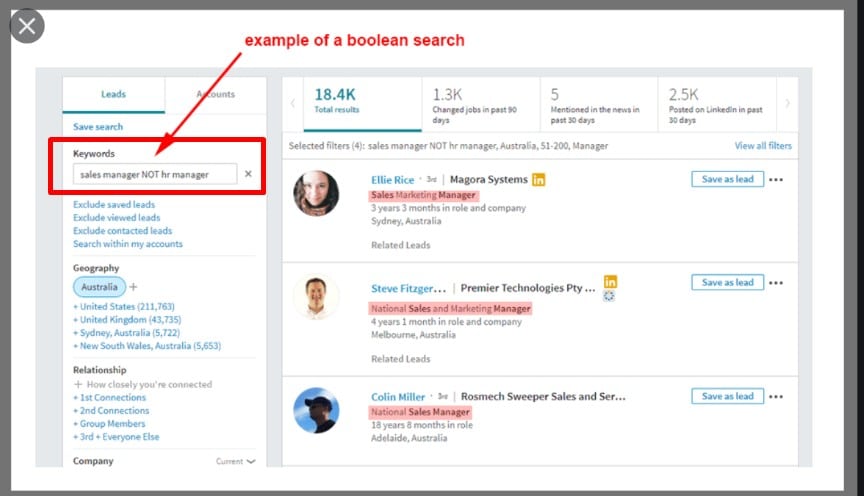Open more options for Colin Miller

coord(776,396)
